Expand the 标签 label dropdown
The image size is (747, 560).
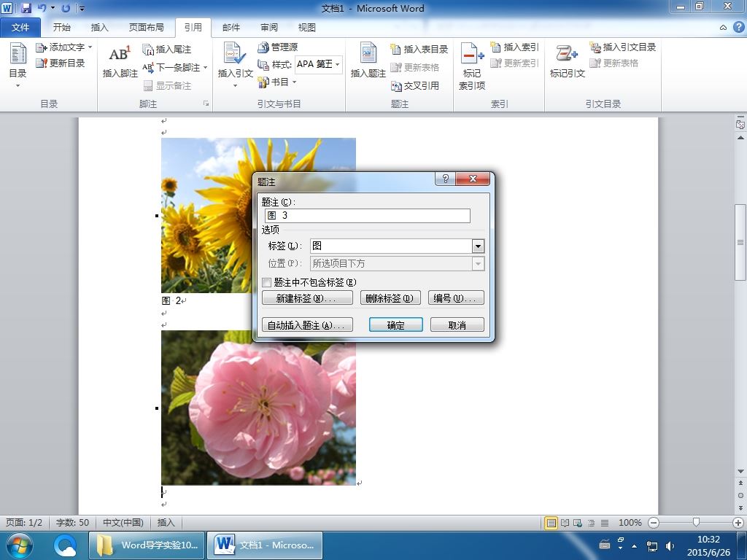click(x=478, y=246)
